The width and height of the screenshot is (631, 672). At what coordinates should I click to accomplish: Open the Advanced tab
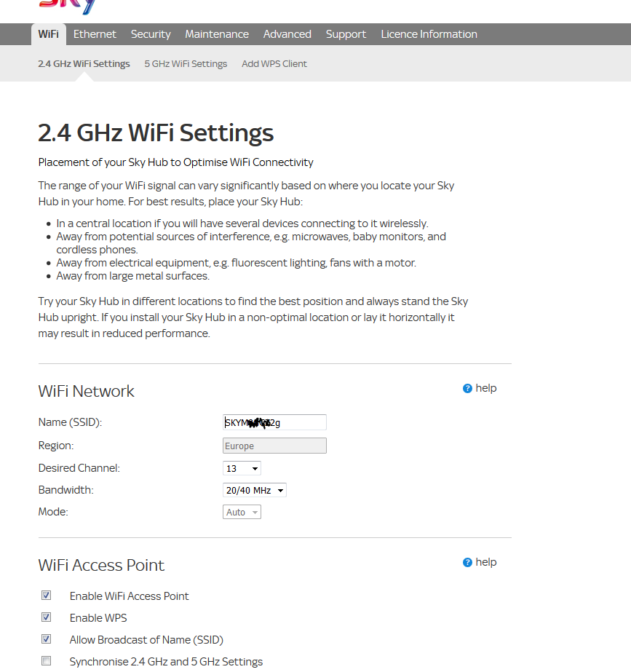[x=287, y=34]
